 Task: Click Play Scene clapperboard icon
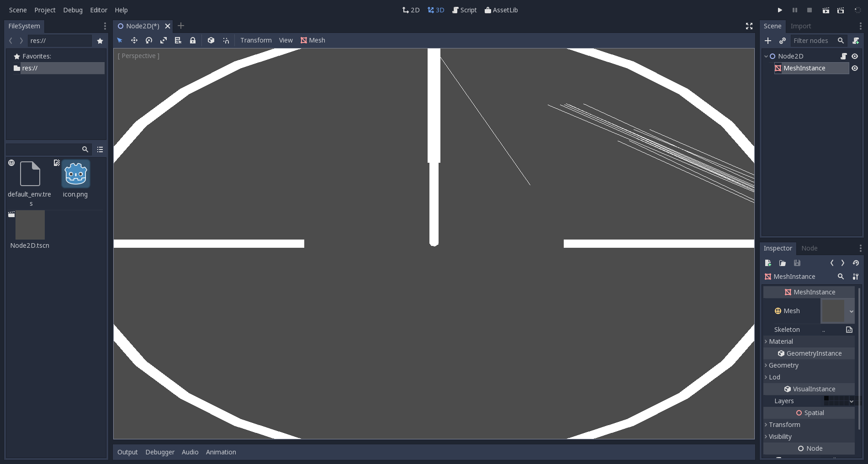click(x=826, y=10)
